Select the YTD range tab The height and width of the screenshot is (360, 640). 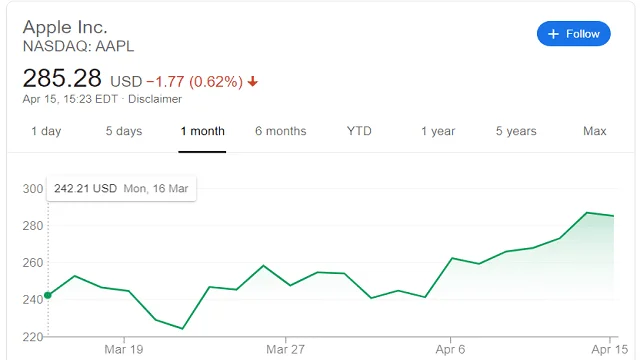coord(359,131)
